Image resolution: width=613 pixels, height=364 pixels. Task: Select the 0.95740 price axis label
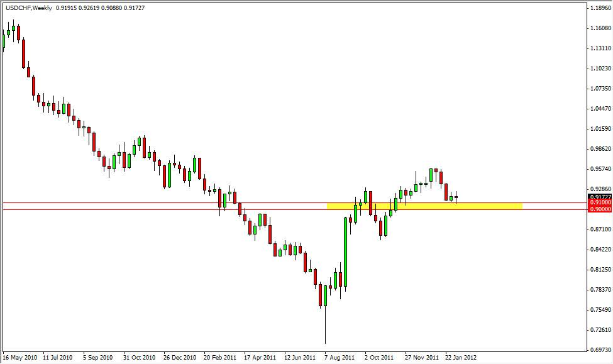(600, 169)
